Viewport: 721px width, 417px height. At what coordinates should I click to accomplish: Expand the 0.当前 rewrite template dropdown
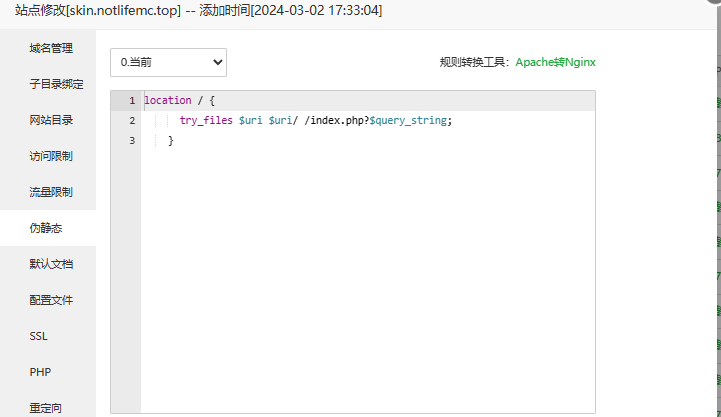point(168,62)
